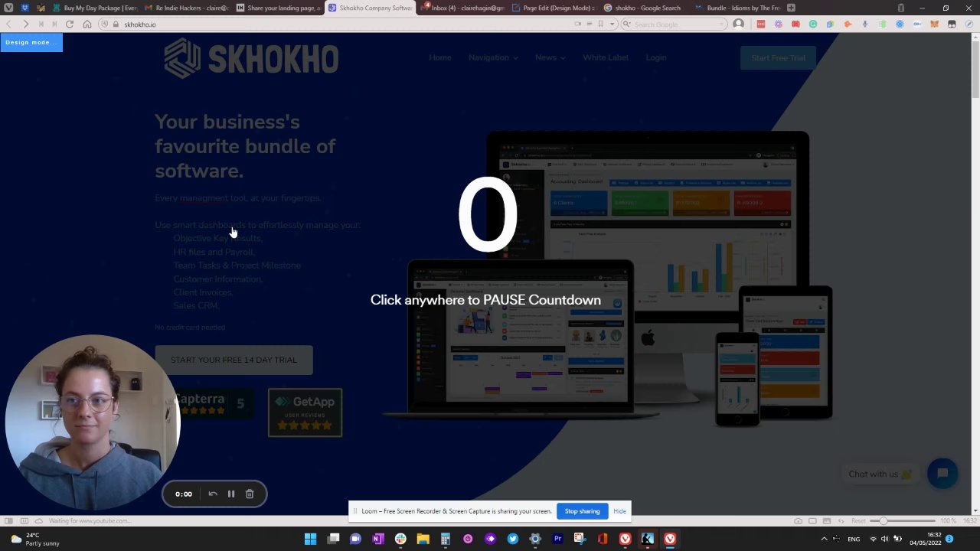Navigate forward in browser history

point(25,24)
